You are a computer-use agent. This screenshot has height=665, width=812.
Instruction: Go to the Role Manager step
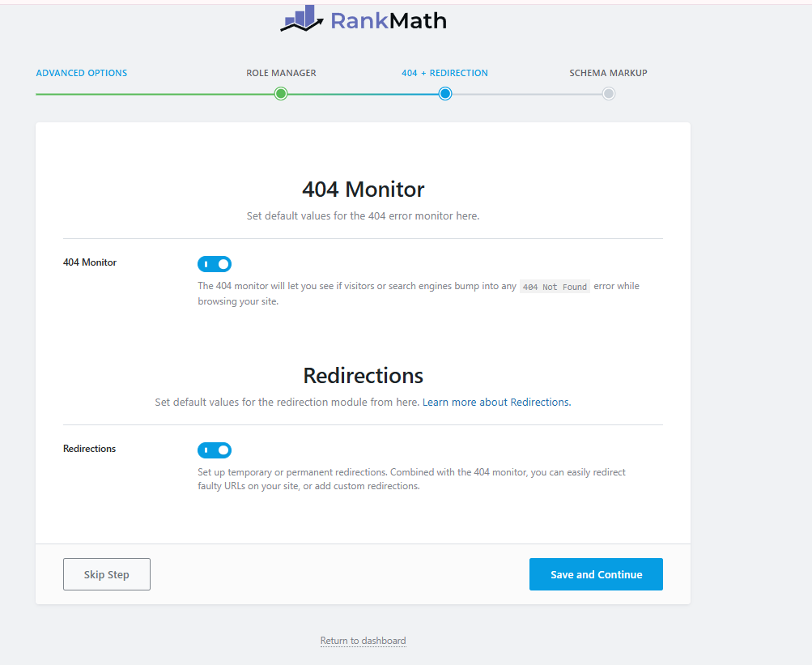pos(281,73)
